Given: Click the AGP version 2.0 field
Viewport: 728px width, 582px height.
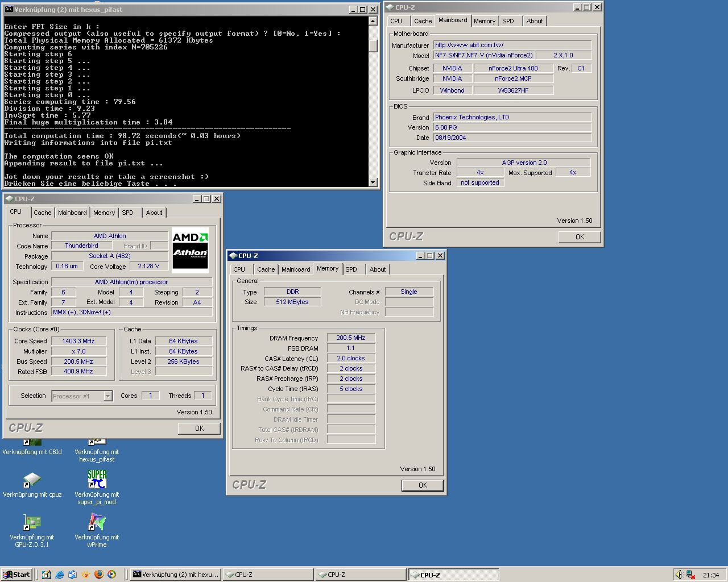Looking at the screenshot, I should coord(524,163).
